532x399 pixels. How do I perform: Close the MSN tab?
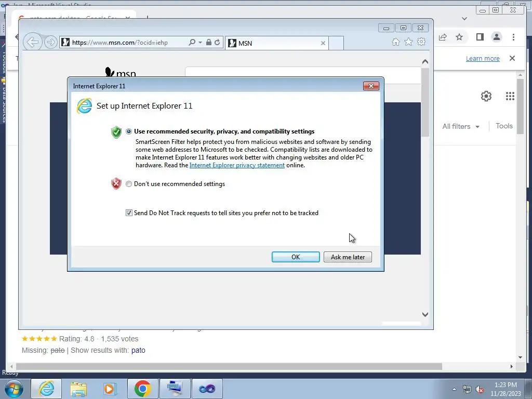coord(323,43)
